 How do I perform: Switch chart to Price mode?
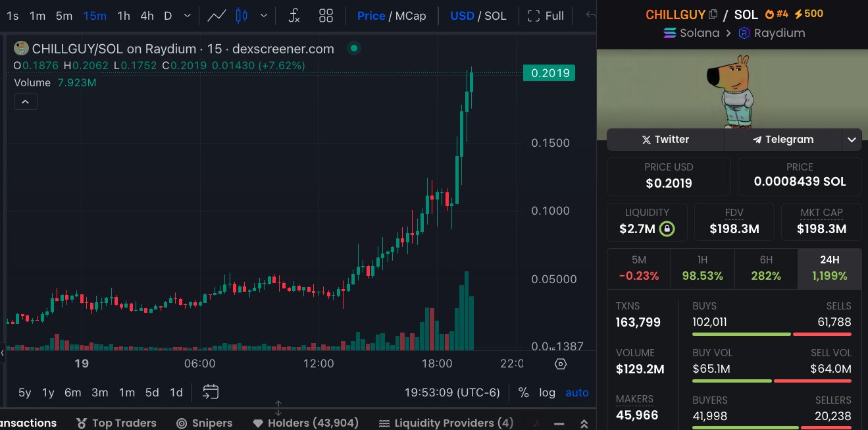371,16
